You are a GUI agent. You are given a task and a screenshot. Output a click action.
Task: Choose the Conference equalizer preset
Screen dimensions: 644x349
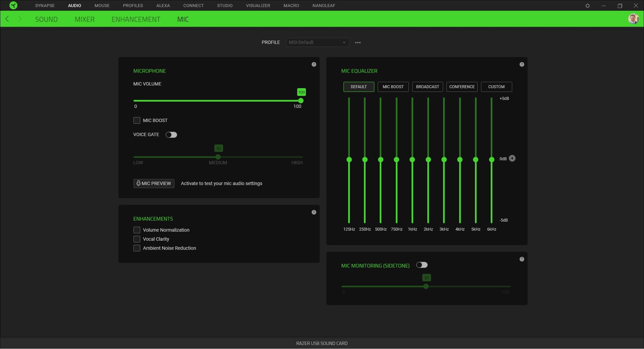462,87
